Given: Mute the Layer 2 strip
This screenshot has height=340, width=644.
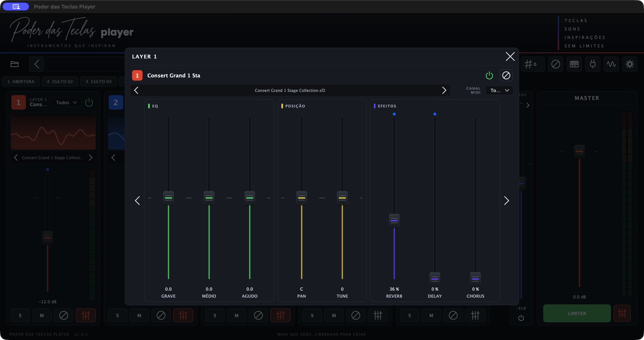Looking at the screenshot, I should coord(139,315).
